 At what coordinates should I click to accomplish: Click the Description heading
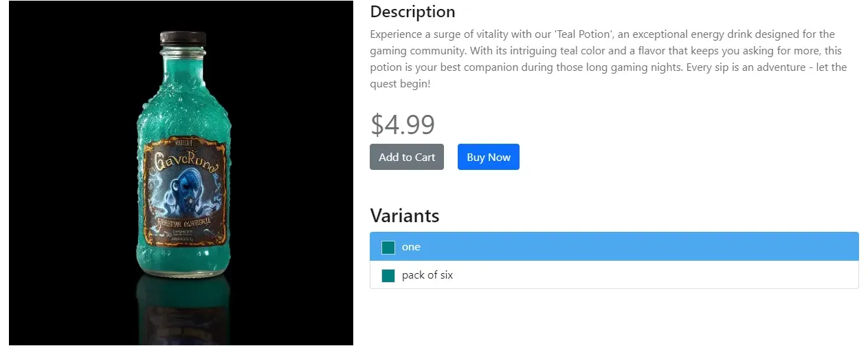pos(412,12)
